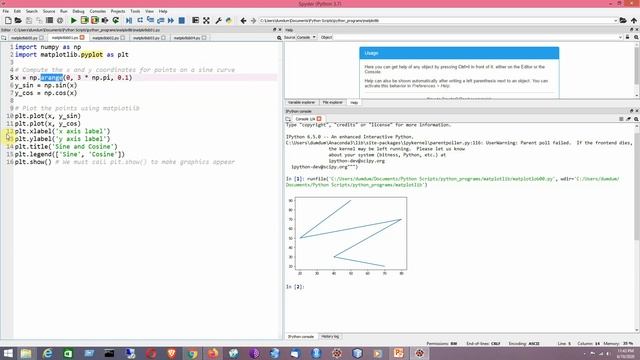The width and height of the screenshot is (640, 360).
Task: Select the IPython console bottom tab
Action: [x=301, y=337]
